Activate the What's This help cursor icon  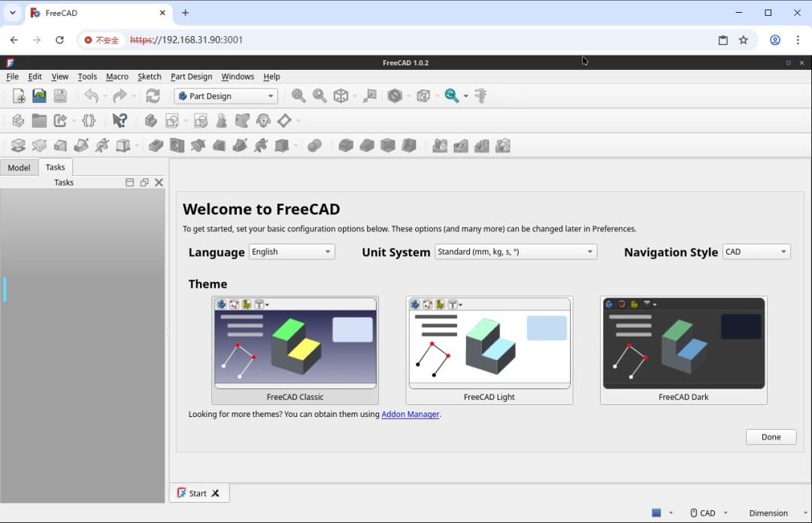(120, 120)
